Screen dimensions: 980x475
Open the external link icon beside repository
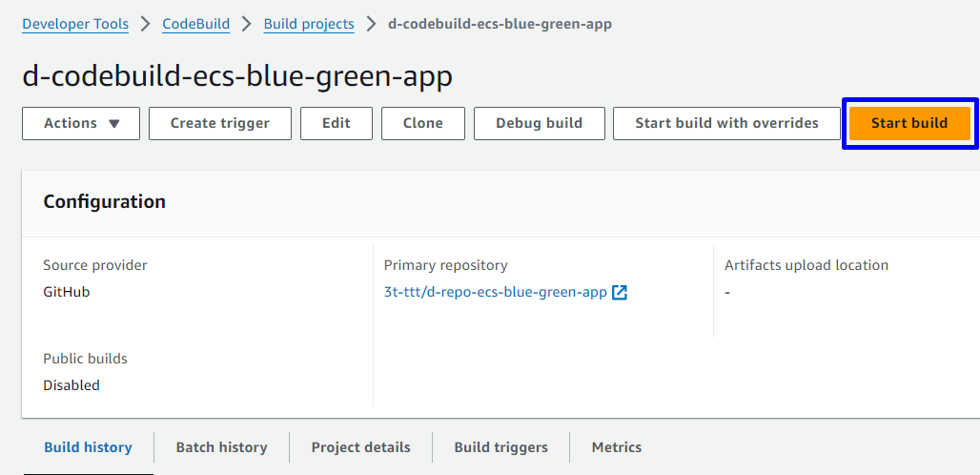point(620,292)
